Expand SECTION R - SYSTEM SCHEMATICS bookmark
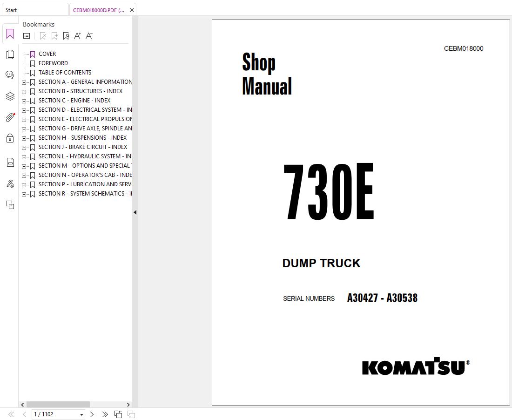The width and height of the screenshot is (512, 420). [24, 194]
